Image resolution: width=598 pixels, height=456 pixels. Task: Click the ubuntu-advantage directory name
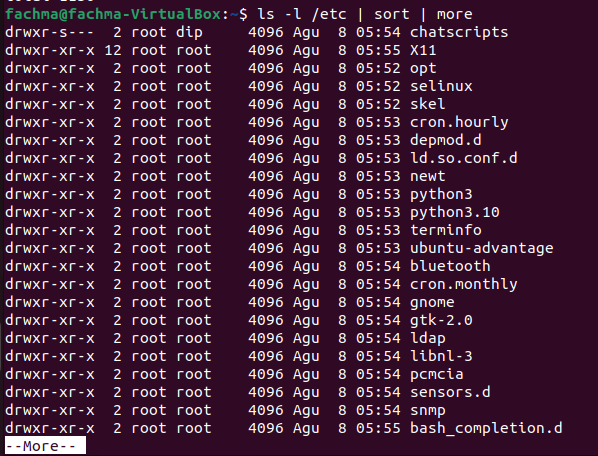point(481,249)
